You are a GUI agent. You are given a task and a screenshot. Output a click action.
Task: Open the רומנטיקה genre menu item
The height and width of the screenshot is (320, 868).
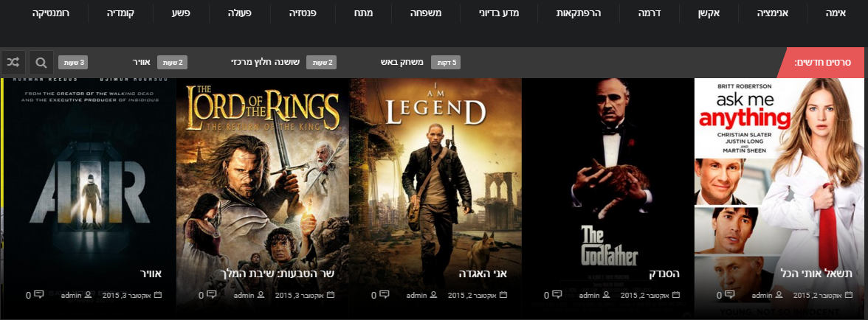pyautogui.click(x=50, y=12)
